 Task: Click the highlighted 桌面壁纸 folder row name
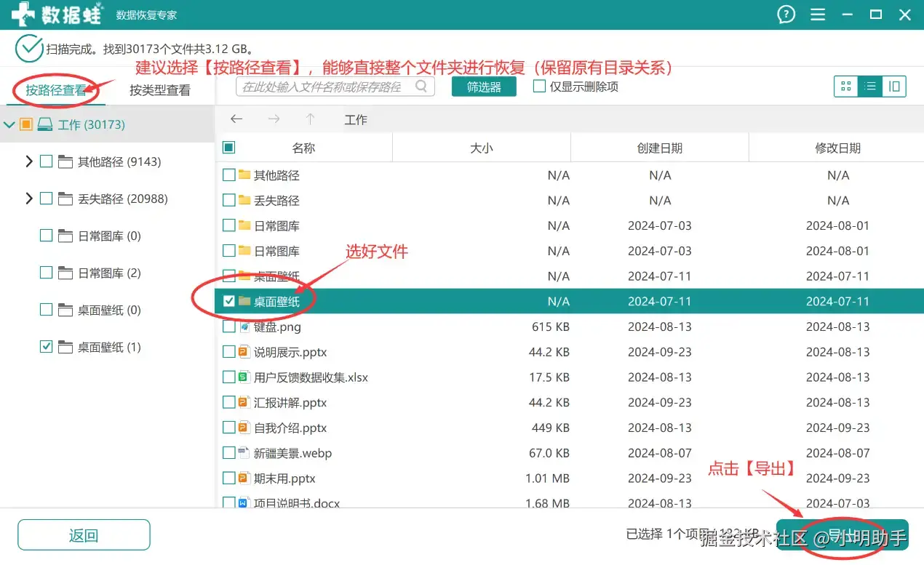[x=276, y=301]
